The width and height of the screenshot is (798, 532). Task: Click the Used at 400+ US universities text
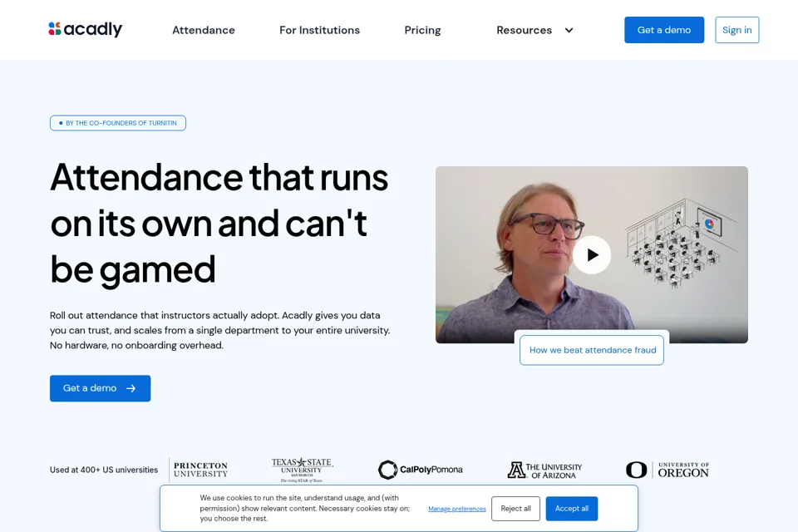(104, 470)
